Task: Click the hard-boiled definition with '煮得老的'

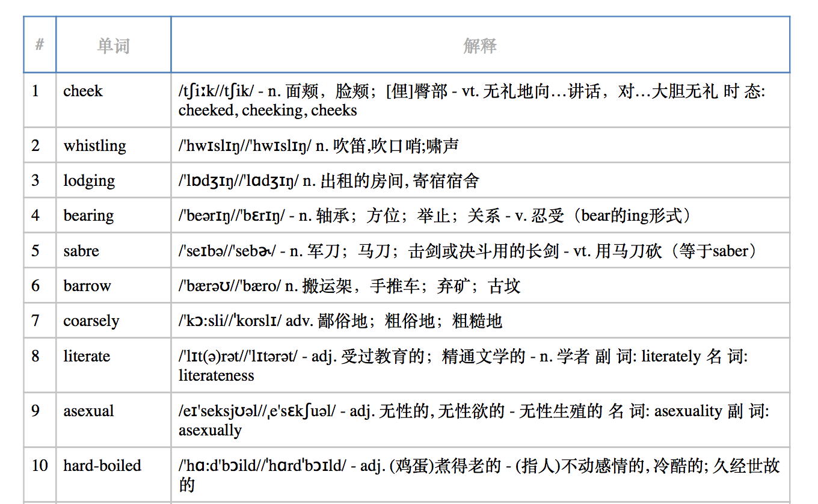Action: 479,475
